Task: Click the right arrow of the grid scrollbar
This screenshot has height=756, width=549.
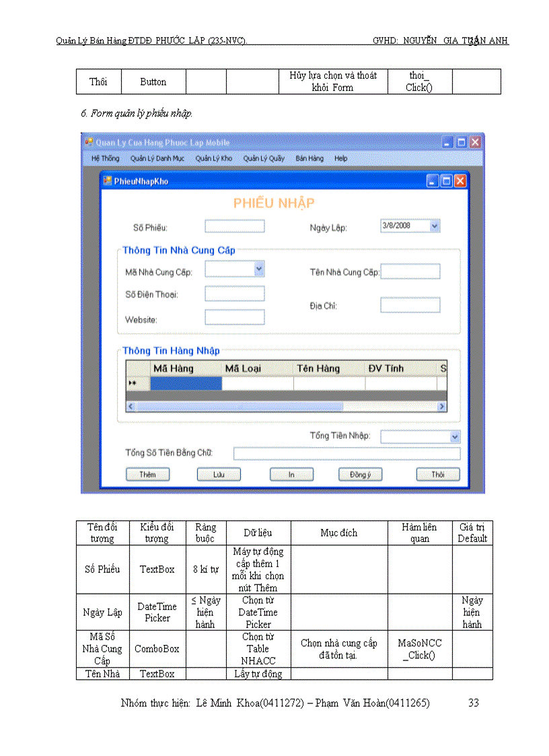Action: [x=442, y=407]
